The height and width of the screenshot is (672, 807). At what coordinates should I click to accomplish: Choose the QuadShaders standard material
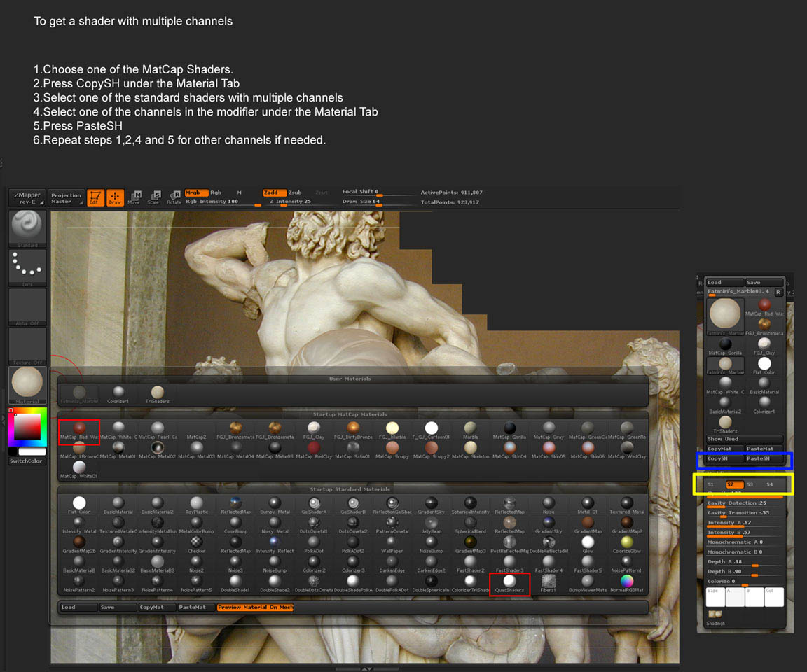tap(509, 584)
